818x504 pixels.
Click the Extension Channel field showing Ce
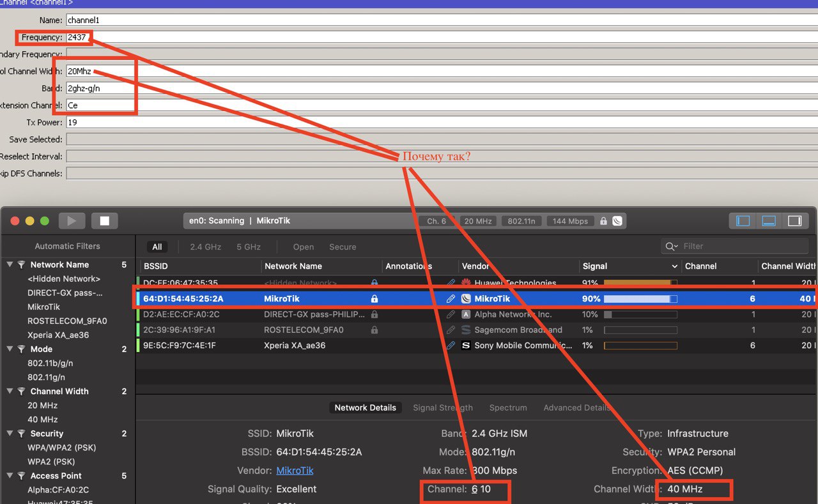(x=442, y=105)
